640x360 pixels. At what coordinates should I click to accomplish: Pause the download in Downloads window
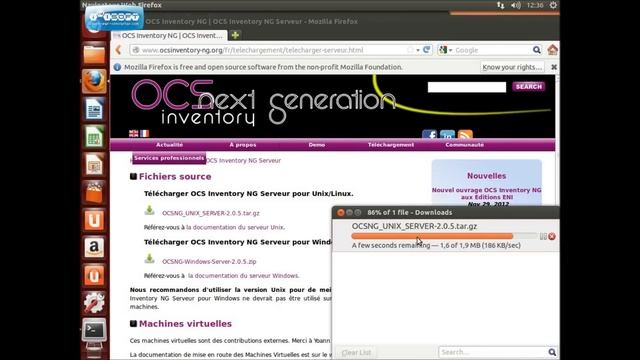pos(543,236)
